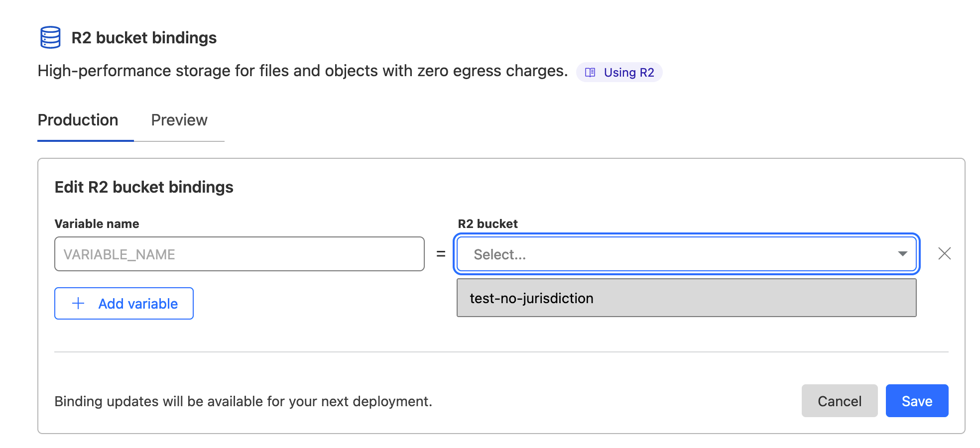980x448 pixels.
Task: Switch to the Preview tab
Action: (179, 120)
